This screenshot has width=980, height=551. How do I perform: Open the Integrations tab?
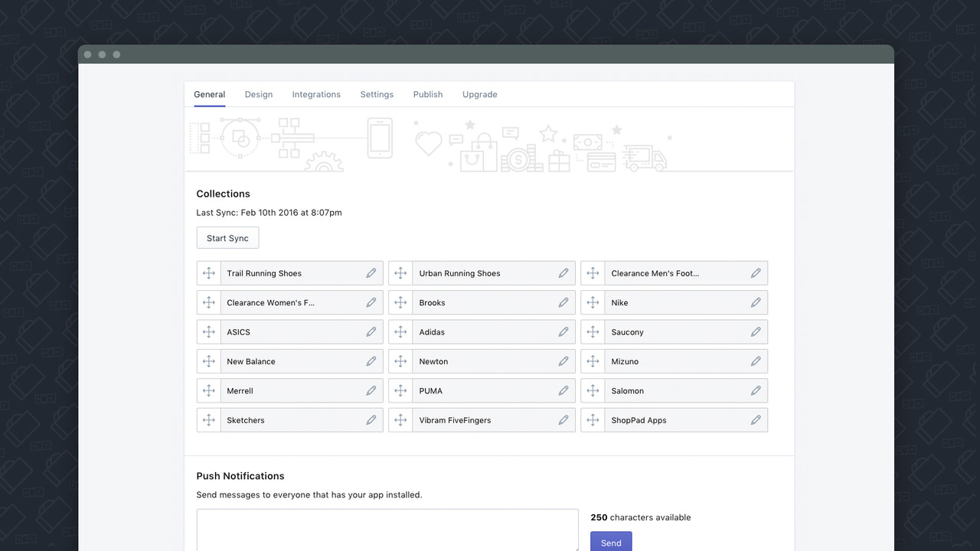(315, 94)
